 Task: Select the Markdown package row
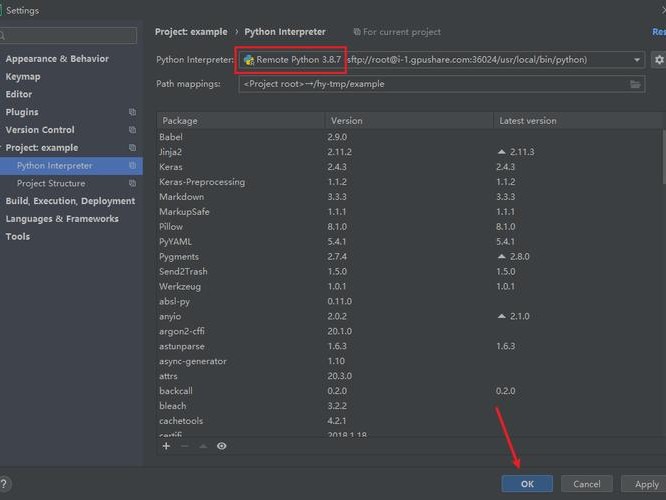point(409,197)
